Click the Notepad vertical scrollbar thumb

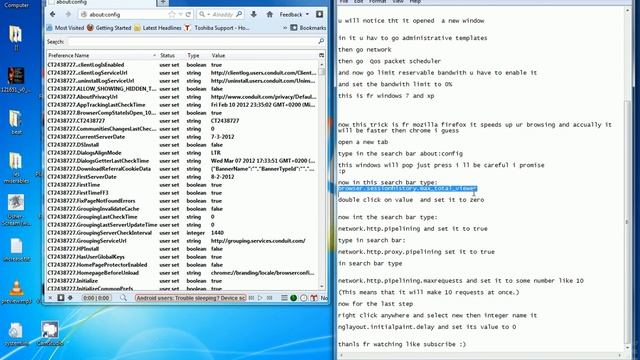coord(627,222)
